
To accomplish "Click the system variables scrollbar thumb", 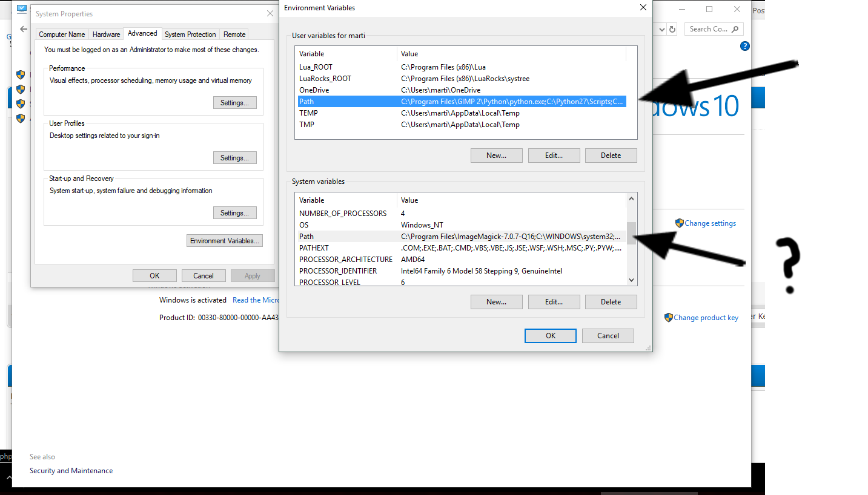I will pyautogui.click(x=632, y=233).
